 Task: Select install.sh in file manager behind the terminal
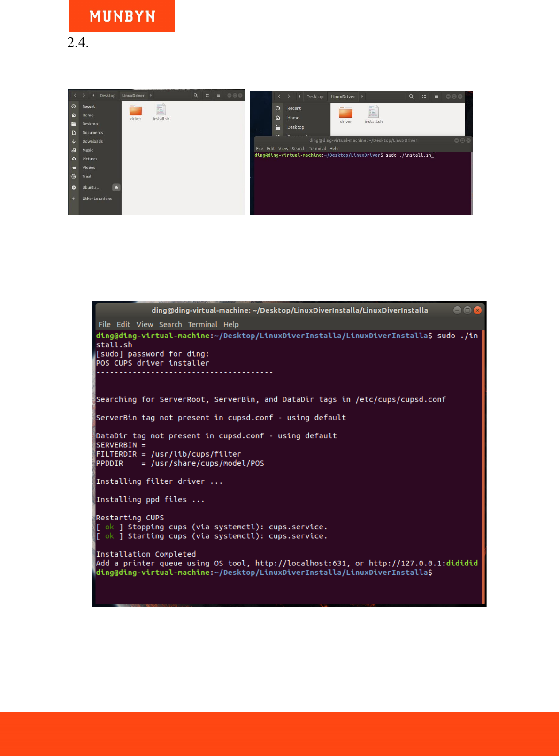[x=373, y=115]
